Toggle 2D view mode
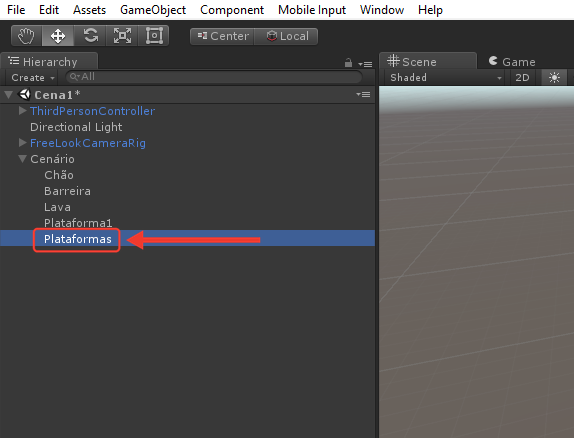This screenshot has width=574, height=438. (522, 77)
